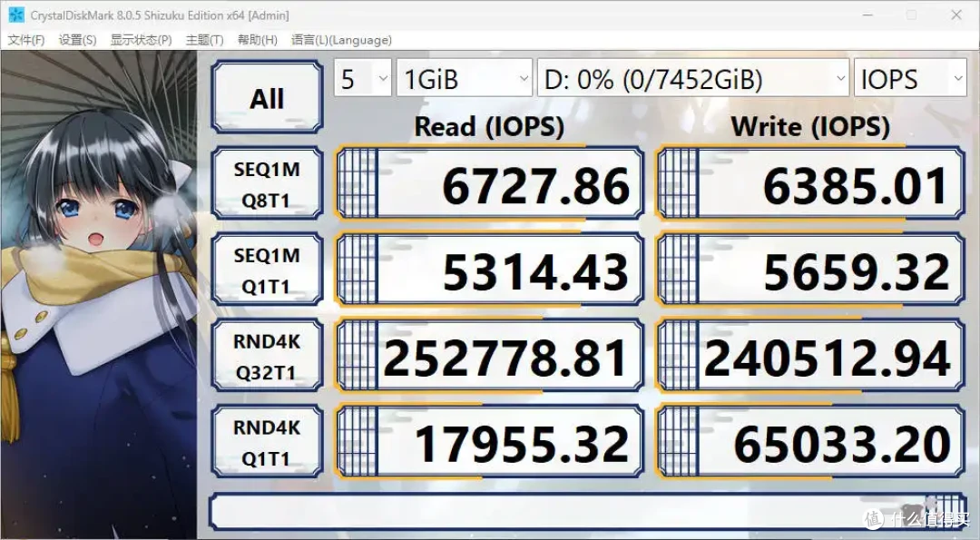Viewport: 980px width, 540px height.
Task: Run all benchmarks with All button
Action: click(x=268, y=97)
